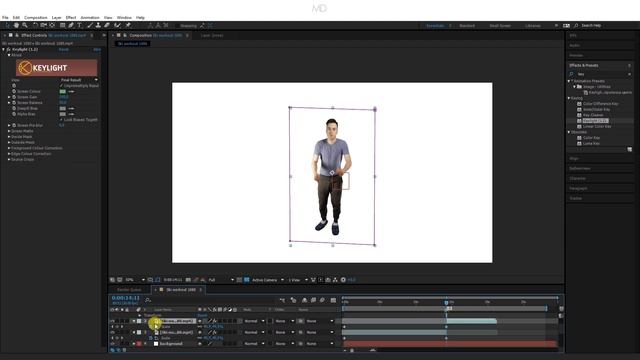Click the timeline current timecode display
The height and width of the screenshot is (360, 640).
(126, 298)
